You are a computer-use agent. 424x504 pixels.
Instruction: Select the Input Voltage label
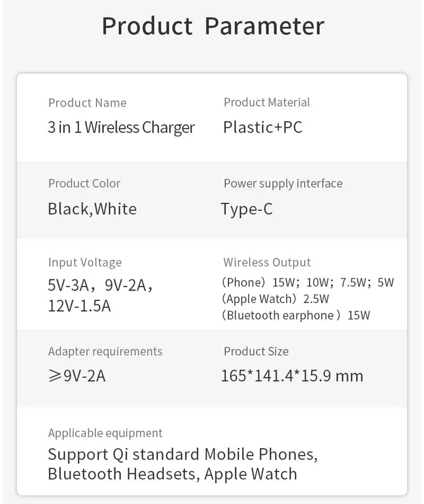(85, 263)
